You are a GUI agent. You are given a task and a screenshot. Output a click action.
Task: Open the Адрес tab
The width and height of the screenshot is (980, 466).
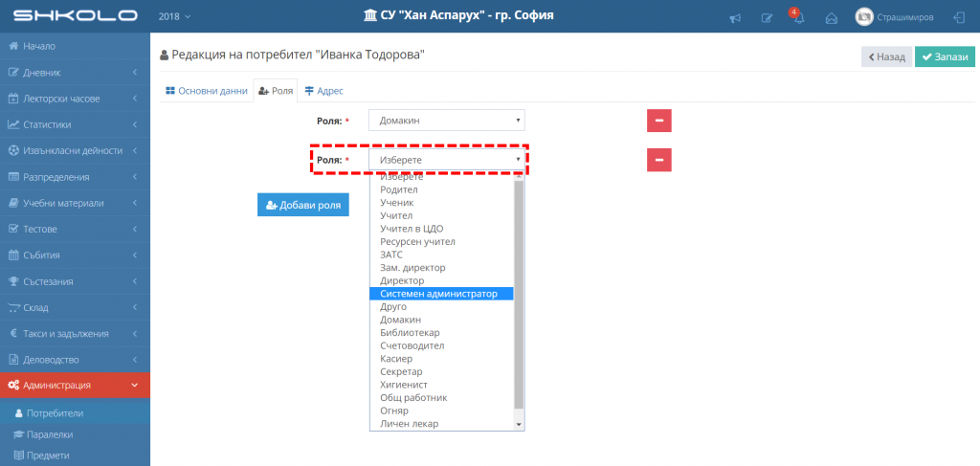[x=323, y=91]
